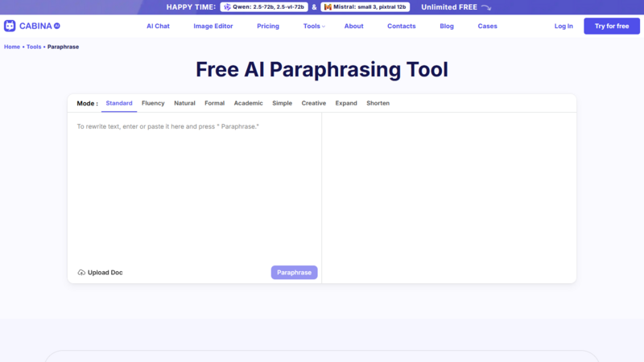Click the Paraphrase button

tap(294, 273)
